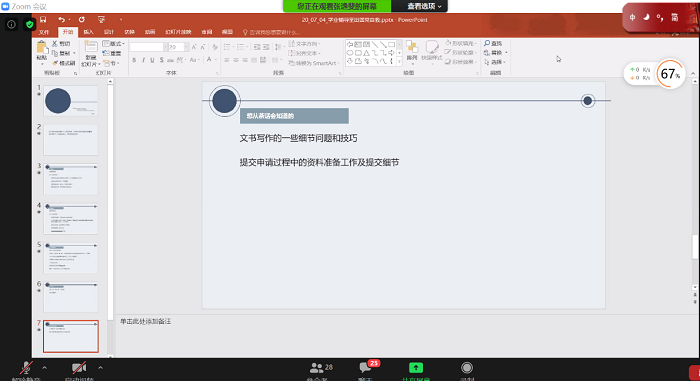The image size is (700, 381).
Task: Start recording in Zoom toolbar
Action: tap(467, 371)
